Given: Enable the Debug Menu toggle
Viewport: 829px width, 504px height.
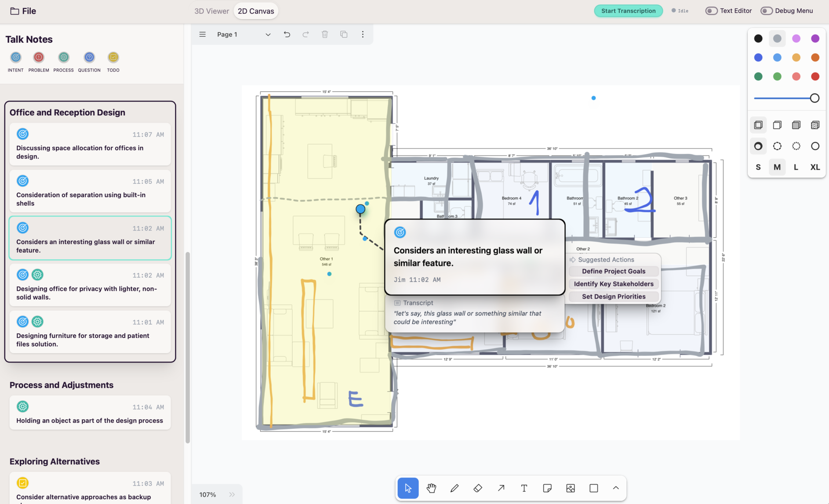Looking at the screenshot, I should 767,11.
